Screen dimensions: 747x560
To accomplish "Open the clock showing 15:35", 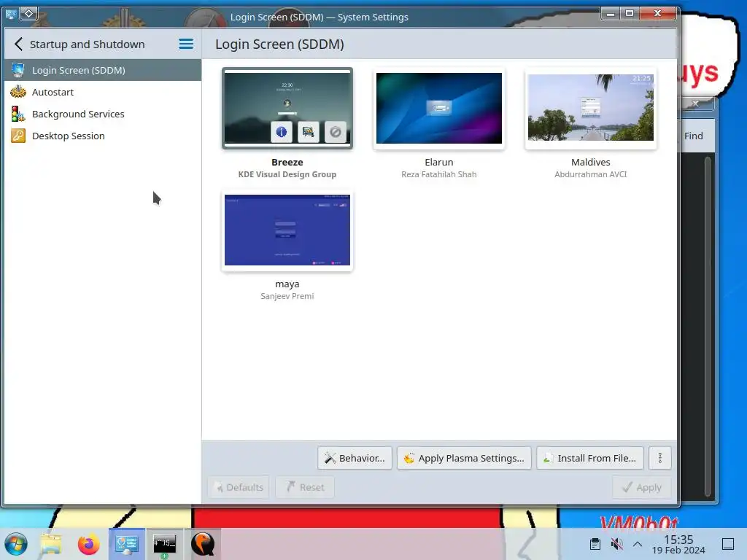I will point(678,544).
